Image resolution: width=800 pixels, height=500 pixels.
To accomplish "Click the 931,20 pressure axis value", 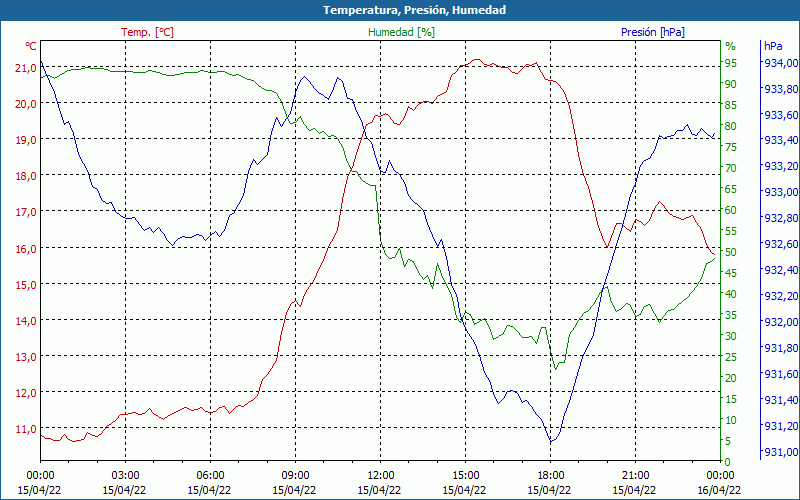I will pyautogui.click(x=779, y=426).
